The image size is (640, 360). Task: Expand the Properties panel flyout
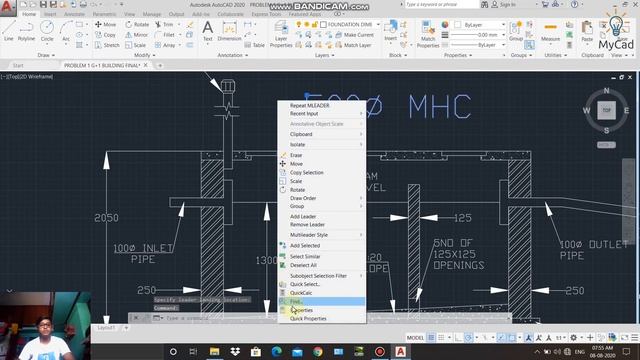pyautogui.click(x=458, y=55)
